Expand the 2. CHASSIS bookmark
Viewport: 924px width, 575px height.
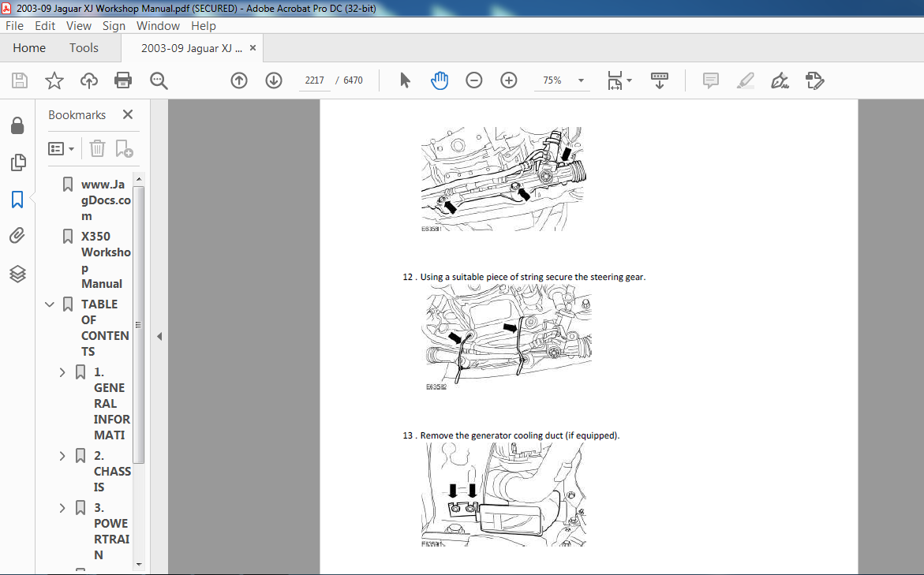pos(62,456)
